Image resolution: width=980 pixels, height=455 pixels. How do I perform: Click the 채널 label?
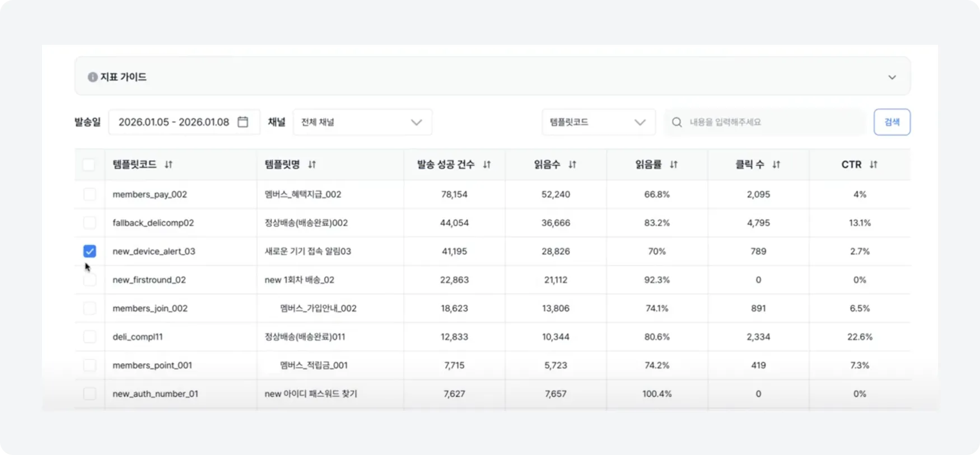pos(277,122)
